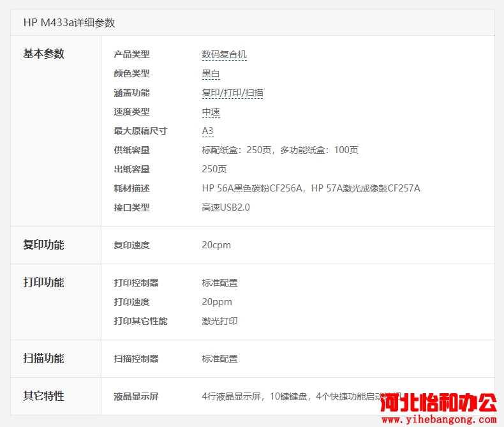Select the 250页 output capacity value
The width and height of the screenshot is (504, 427).
tap(214, 169)
